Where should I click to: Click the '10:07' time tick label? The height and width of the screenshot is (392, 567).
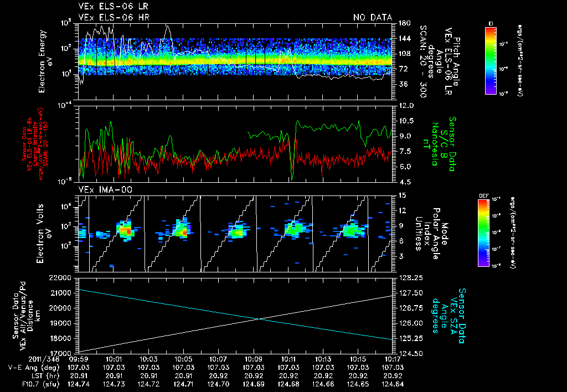[218, 359]
